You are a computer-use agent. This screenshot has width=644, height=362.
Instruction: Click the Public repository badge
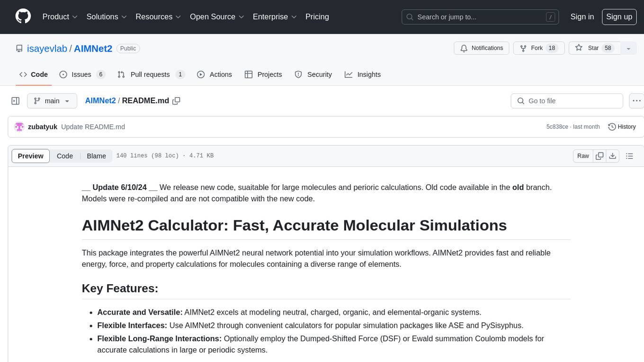click(x=128, y=48)
